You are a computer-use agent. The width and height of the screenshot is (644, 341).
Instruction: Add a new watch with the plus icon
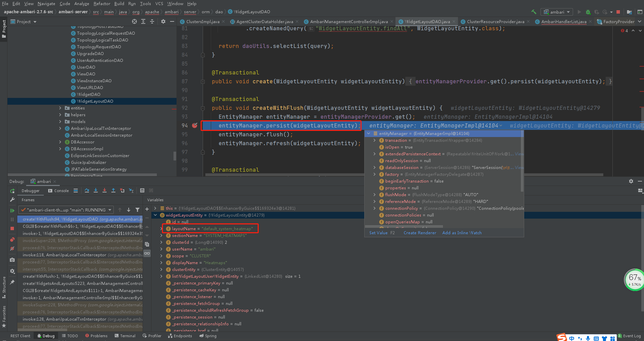click(x=147, y=209)
